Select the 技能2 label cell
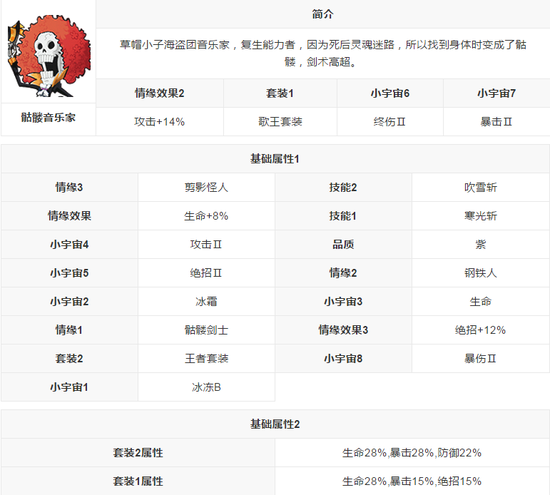The image size is (550, 495). pos(343,187)
